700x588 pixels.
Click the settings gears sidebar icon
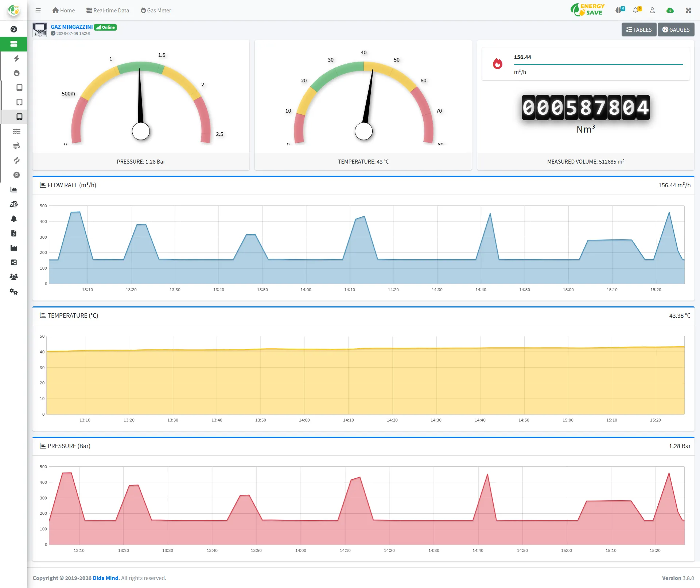(13, 291)
